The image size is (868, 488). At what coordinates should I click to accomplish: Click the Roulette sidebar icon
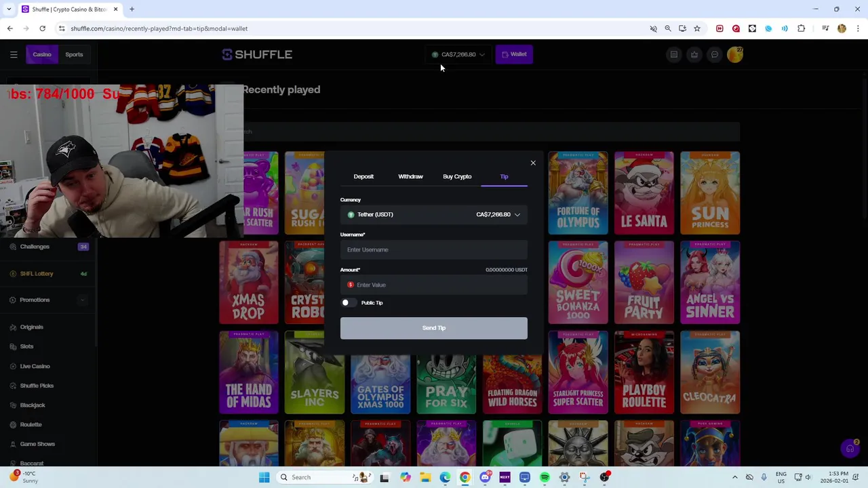(13, 424)
